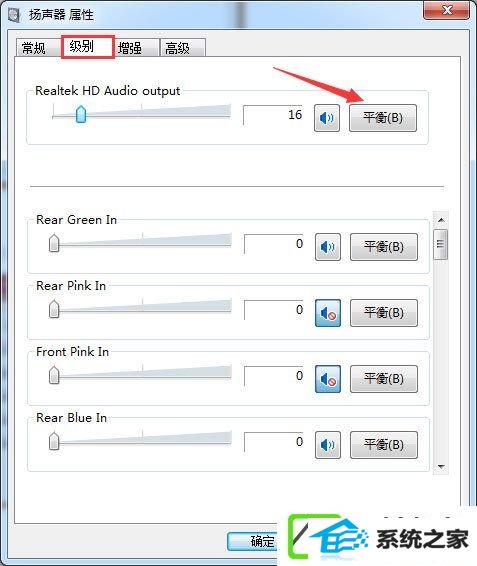The height and width of the screenshot is (566, 477).
Task: Unmute the Front Pink In channel
Action: pyautogui.click(x=328, y=379)
